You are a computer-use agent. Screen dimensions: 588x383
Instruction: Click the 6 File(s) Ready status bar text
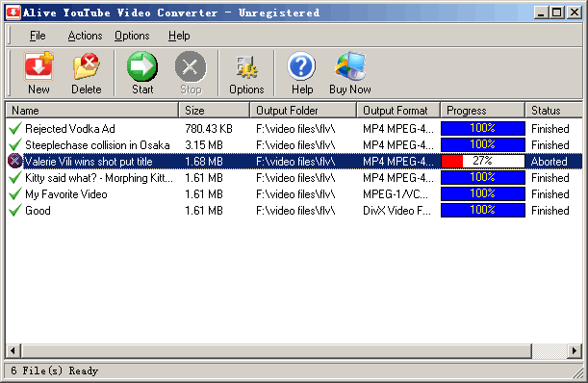coord(55,370)
